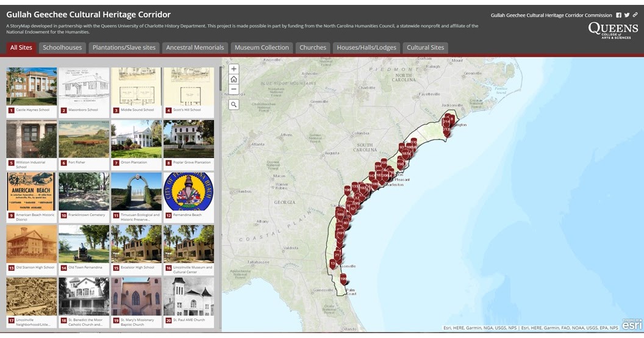Open Franklintown Cemetery thumbnail

pyautogui.click(x=84, y=197)
